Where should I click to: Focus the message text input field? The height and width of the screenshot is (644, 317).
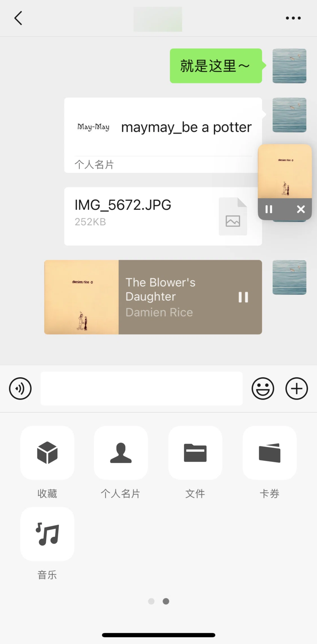coord(141,389)
